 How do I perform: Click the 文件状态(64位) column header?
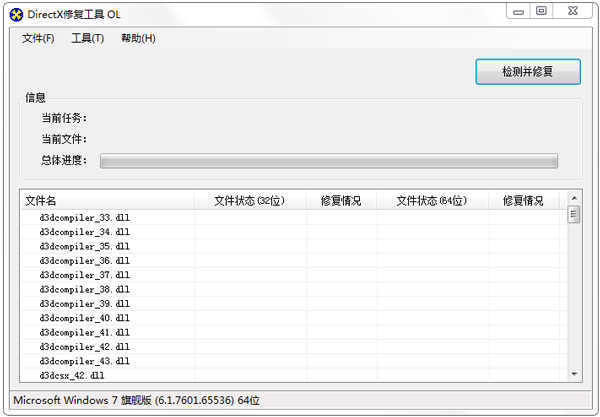431,201
